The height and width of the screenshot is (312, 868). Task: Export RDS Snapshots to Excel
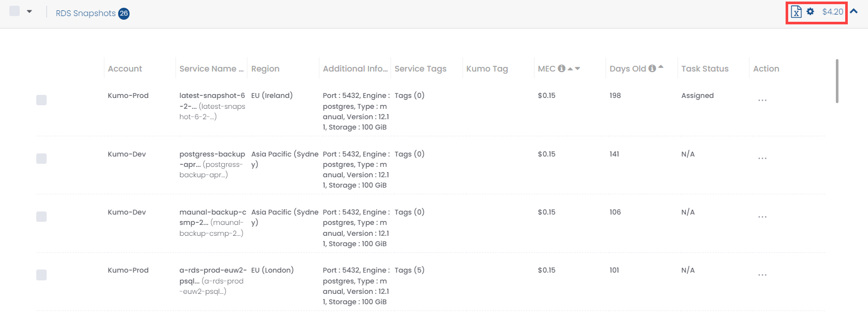796,11
